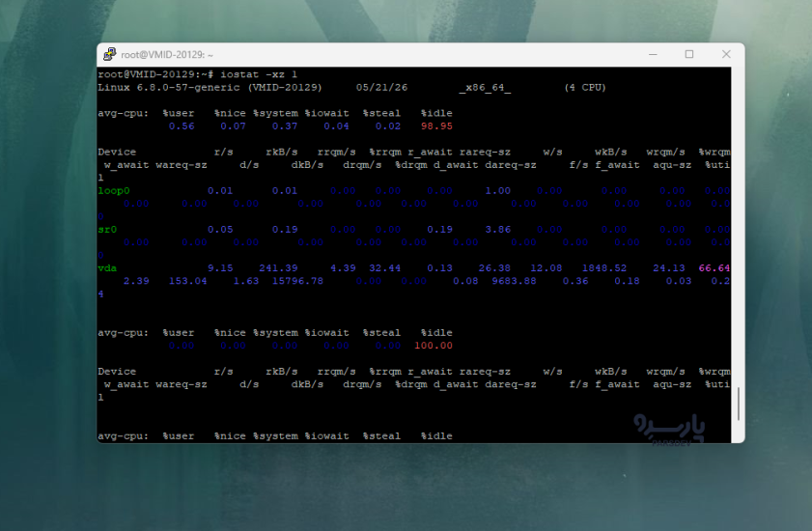Screen dimensions: 812x531
Task: Click the sr0 device name
Action: [x=107, y=230]
